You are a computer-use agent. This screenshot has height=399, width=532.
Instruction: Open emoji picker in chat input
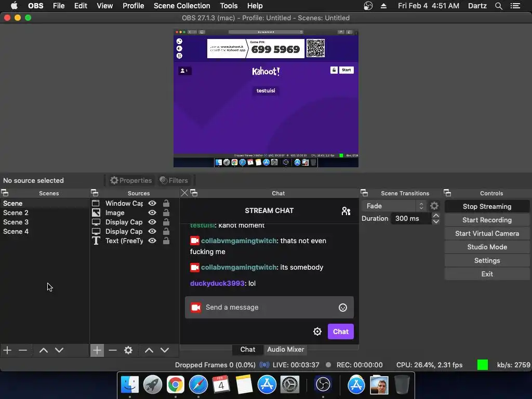343,308
